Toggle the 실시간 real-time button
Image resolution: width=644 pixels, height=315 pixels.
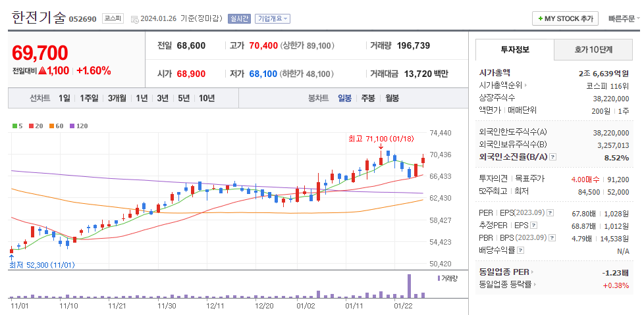pos(239,19)
